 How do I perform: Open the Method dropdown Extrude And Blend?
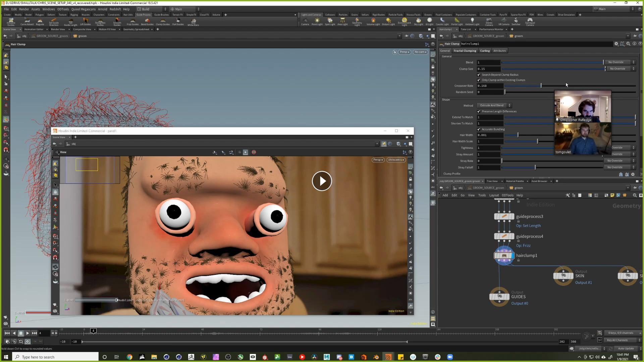[494, 105]
